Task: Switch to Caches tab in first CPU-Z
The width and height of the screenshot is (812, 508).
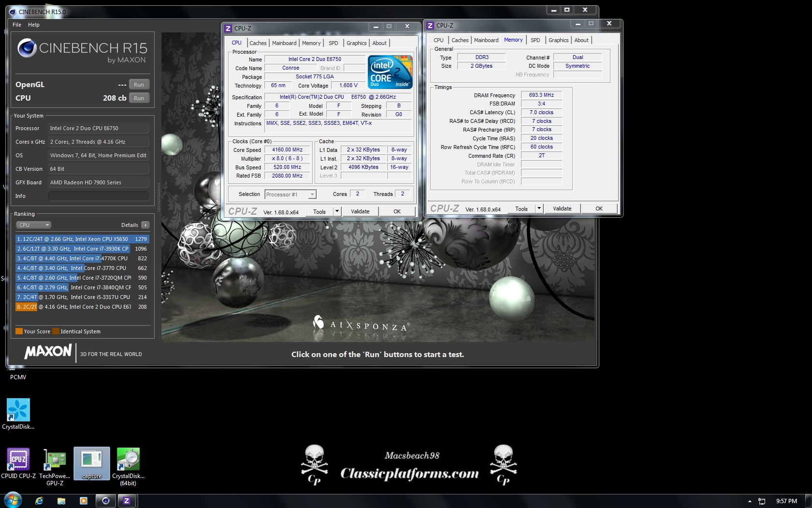Action: [258, 43]
